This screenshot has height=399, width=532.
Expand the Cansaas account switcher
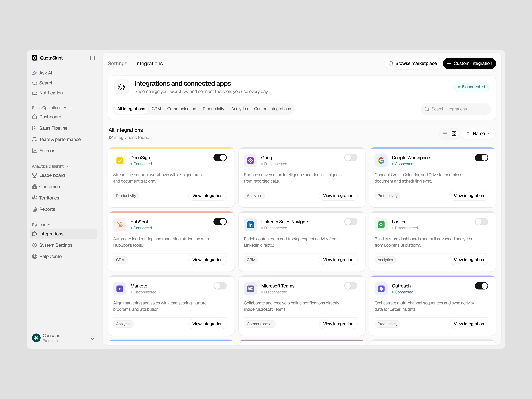pyautogui.click(x=92, y=338)
